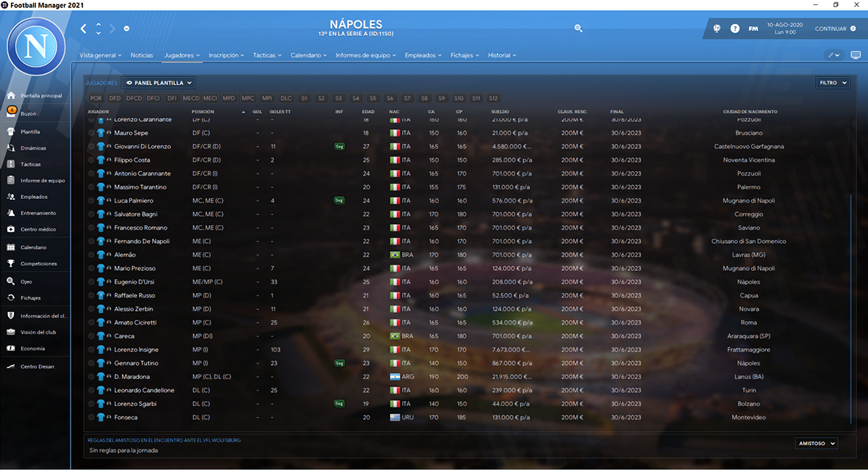The width and height of the screenshot is (868, 470).
Task: Open Visión del club in sidebar
Action: pos(37,333)
